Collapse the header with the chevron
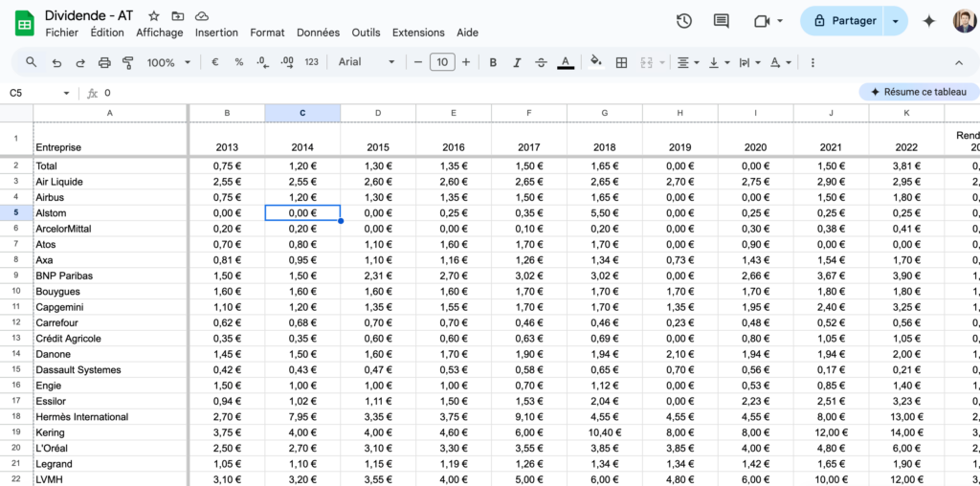Screen dimensions: 980x486 tap(959, 62)
